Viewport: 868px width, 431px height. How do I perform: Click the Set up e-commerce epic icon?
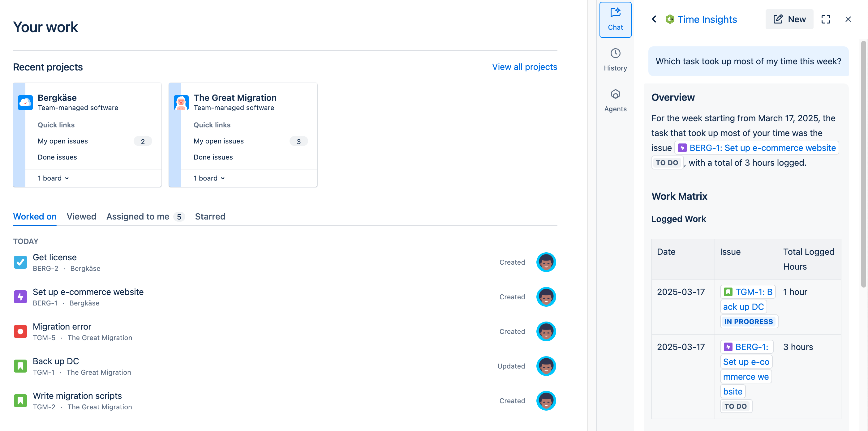click(x=20, y=297)
